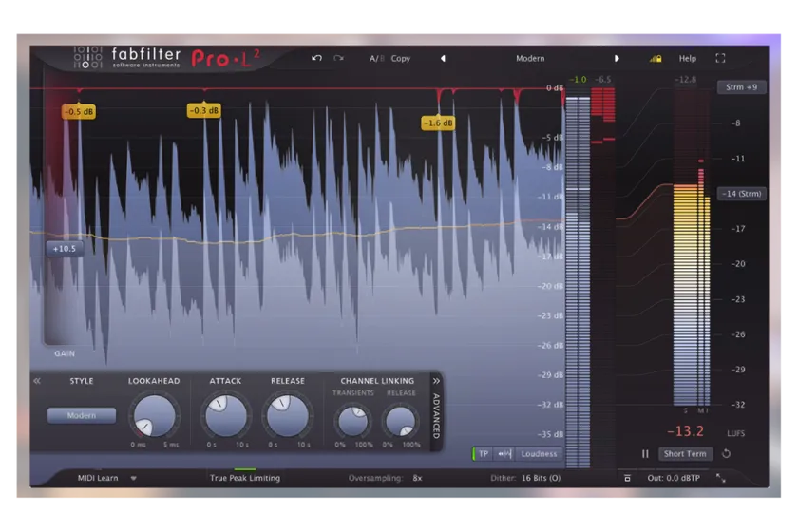Toggle True Peak Limiting on or off

[245, 478]
